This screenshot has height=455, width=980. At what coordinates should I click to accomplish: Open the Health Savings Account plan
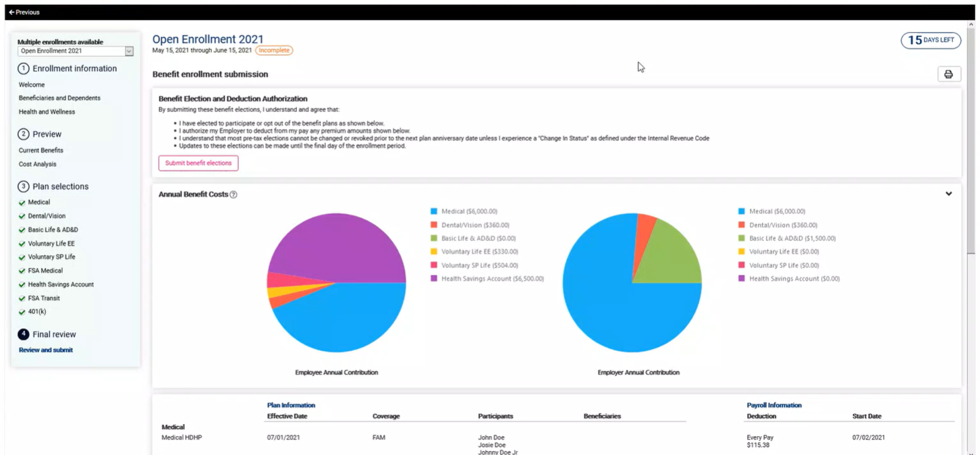61,285
